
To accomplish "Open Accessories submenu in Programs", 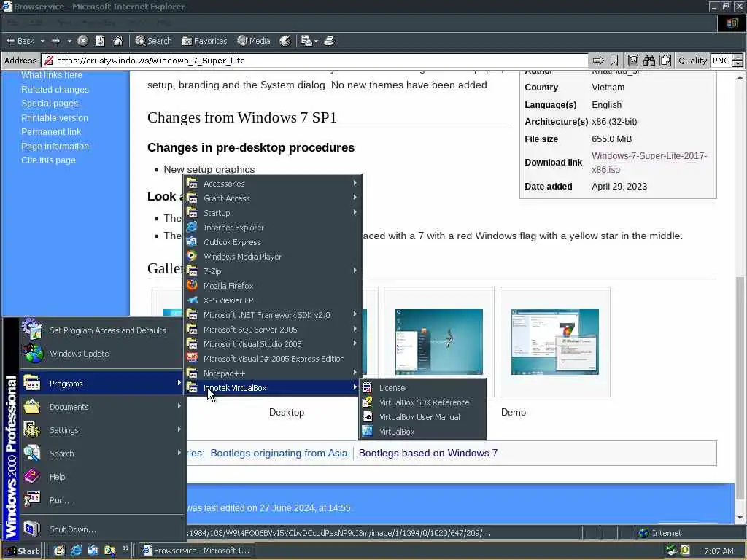I will 273,184.
